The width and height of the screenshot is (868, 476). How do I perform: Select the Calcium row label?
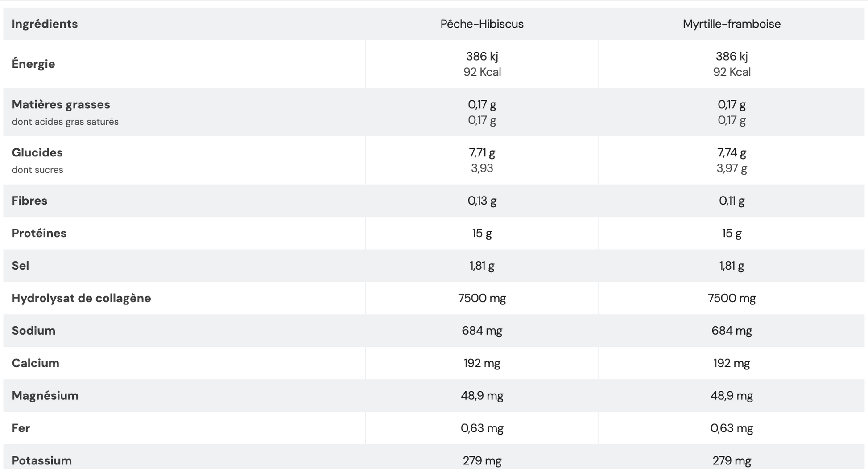coord(35,364)
